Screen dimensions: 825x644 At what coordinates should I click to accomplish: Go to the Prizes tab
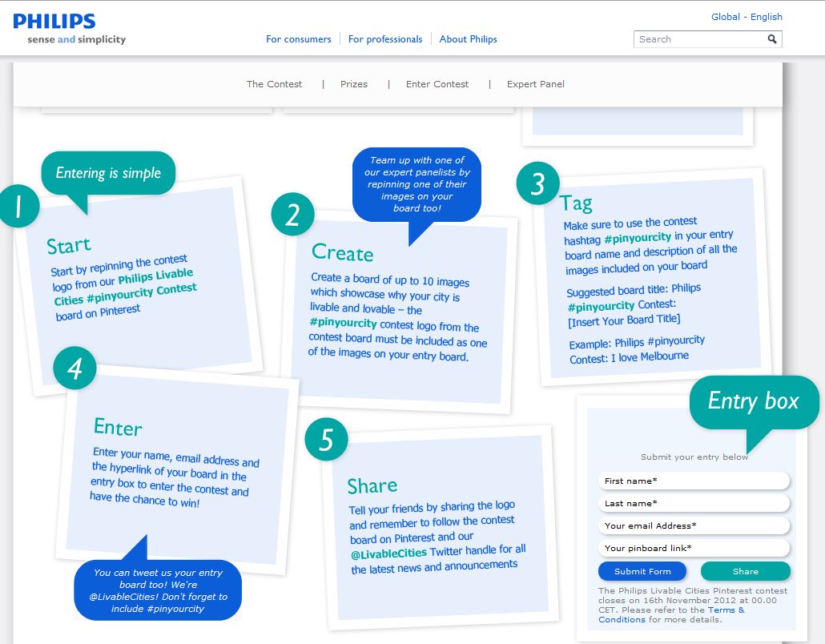click(354, 84)
